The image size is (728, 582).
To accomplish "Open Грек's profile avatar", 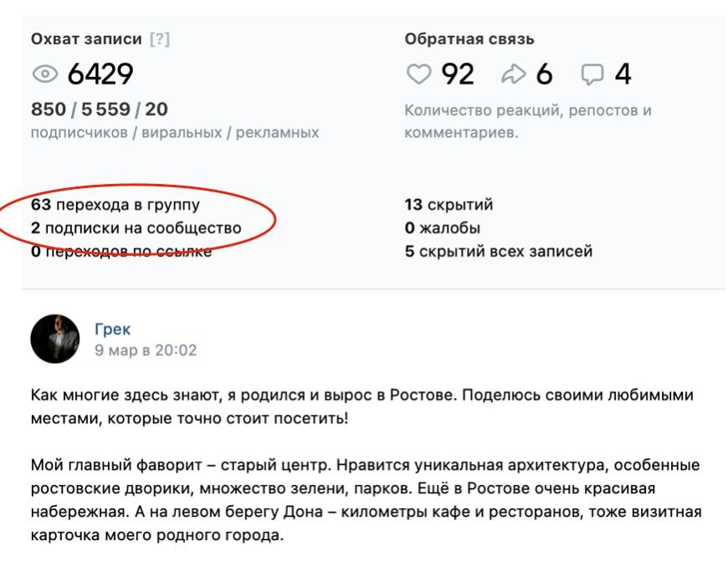I will pyautogui.click(x=54, y=339).
